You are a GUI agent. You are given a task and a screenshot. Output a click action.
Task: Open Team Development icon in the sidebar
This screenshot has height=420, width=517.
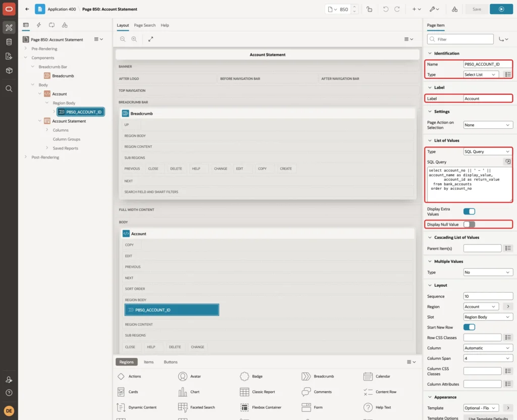pos(9,56)
